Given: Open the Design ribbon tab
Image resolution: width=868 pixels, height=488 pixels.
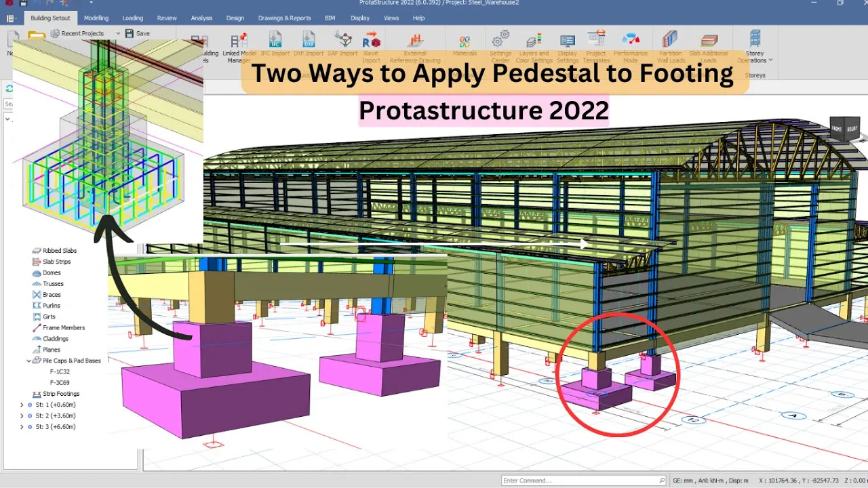Looking at the screenshot, I should point(235,18).
